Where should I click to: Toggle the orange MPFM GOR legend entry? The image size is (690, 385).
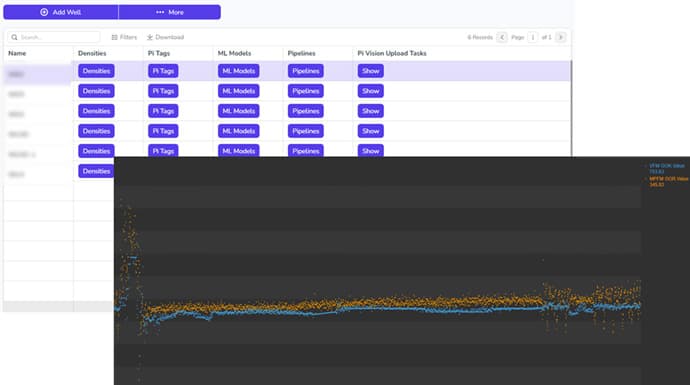[x=667, y=182]
